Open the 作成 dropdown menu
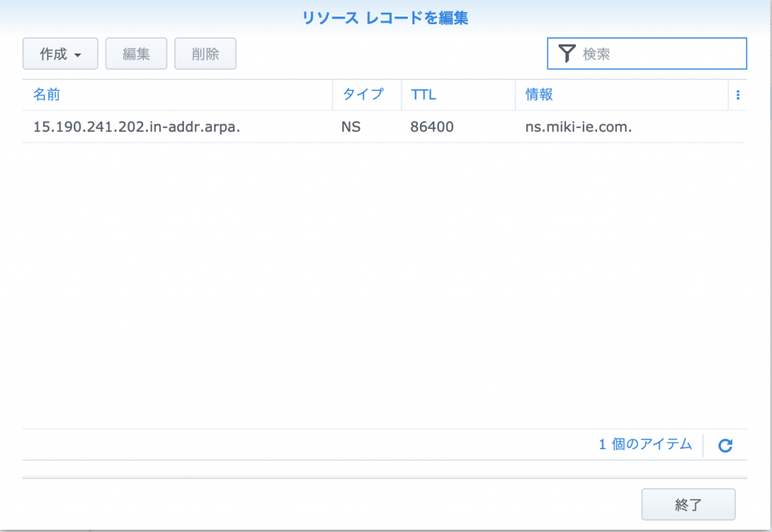The height and width of the screenshot is (532, 772). [x=60, y=54]
